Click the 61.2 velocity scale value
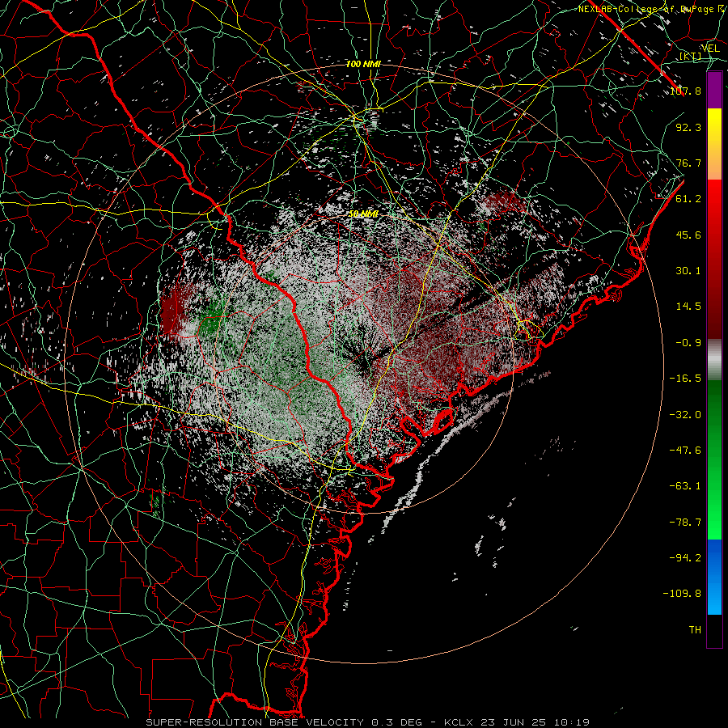 [x=688, y=199]
